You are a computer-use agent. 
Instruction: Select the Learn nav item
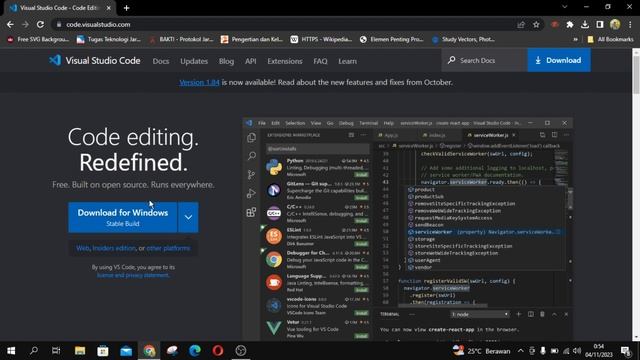pos(347,61)
